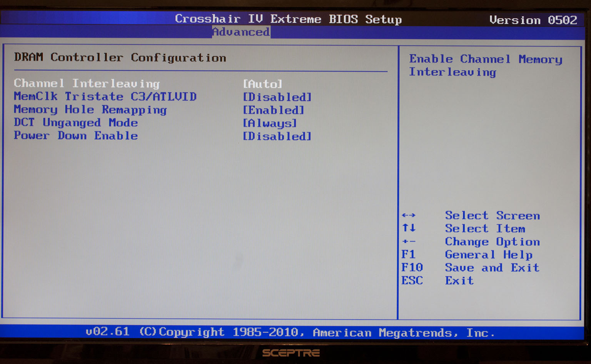Screen dimensions: 591x364
Task: Click the DRAM Controller Configuration heading
Action: click(120, 58)
